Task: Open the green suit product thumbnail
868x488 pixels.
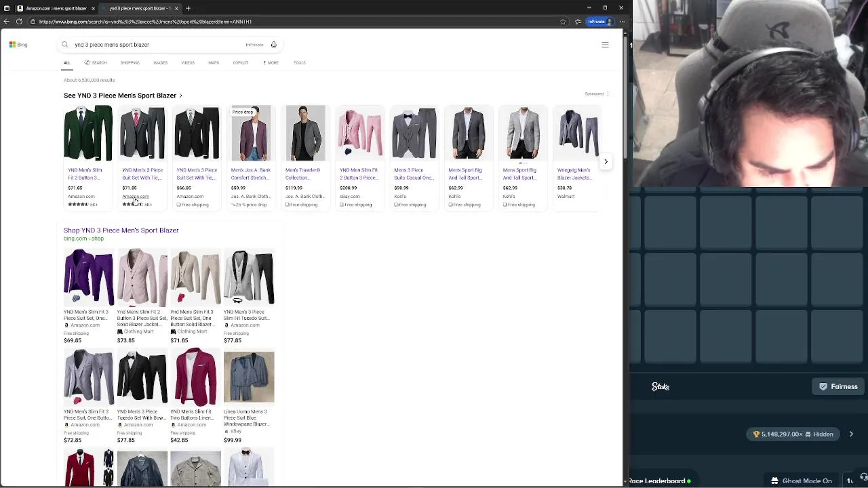Action: coord(88,133)
